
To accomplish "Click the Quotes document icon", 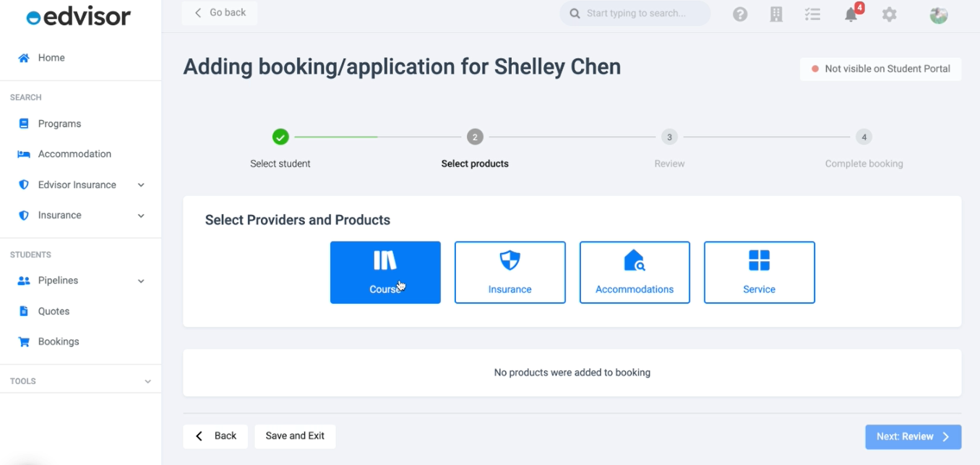I will pos(24,311).
